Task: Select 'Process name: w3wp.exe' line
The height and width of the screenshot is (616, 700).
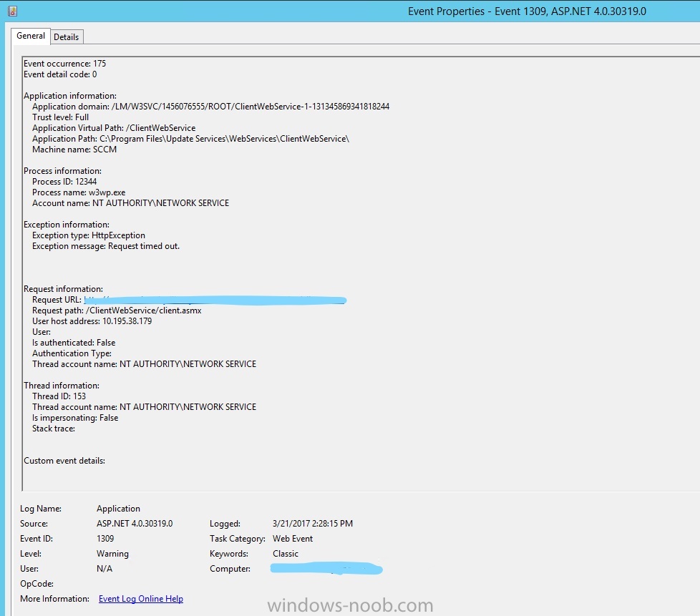Action: click(79, 192)
